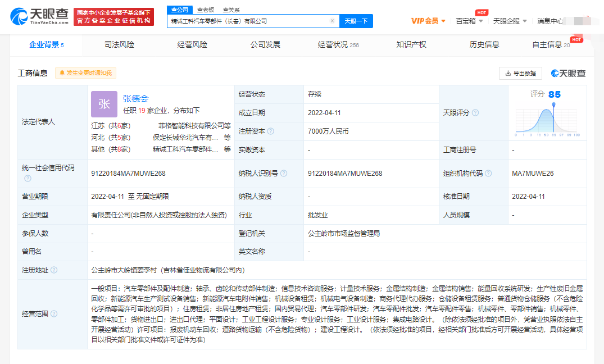Click help icon beside 组织机构代码

click(x=488, y=174)
